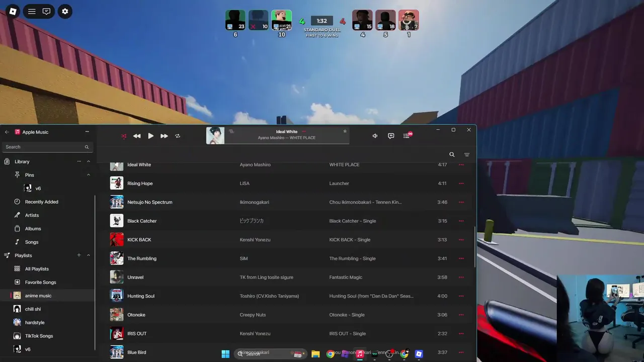Open the Launcher album link
This screenshot has height=362, width=644.
tap(339, 184)
